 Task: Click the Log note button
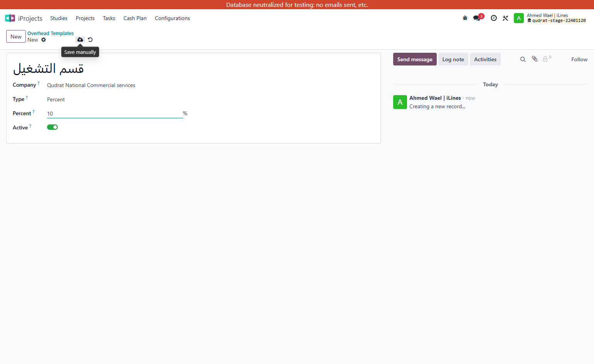453,59
